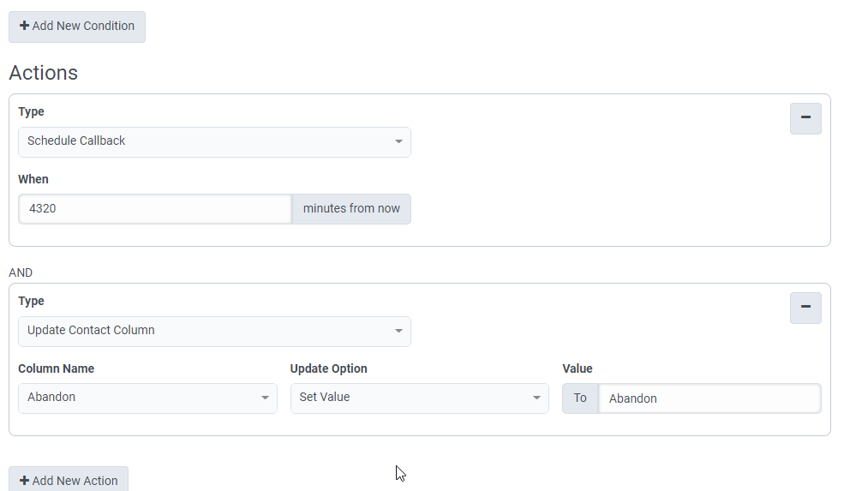The height and width of the screenshot is (491, 868).
Task: Click the "To" prefix beside Value field
Action: tap(580, 398)
